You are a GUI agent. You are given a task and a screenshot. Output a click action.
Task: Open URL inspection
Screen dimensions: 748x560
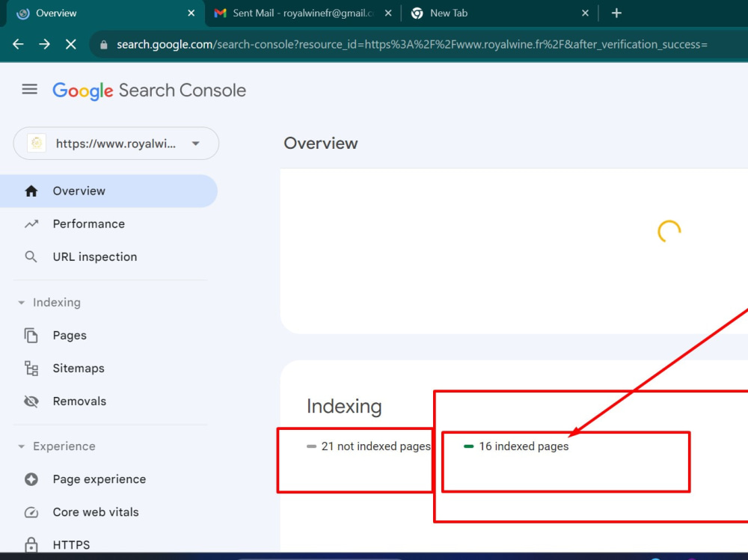[x=95, y=256]
